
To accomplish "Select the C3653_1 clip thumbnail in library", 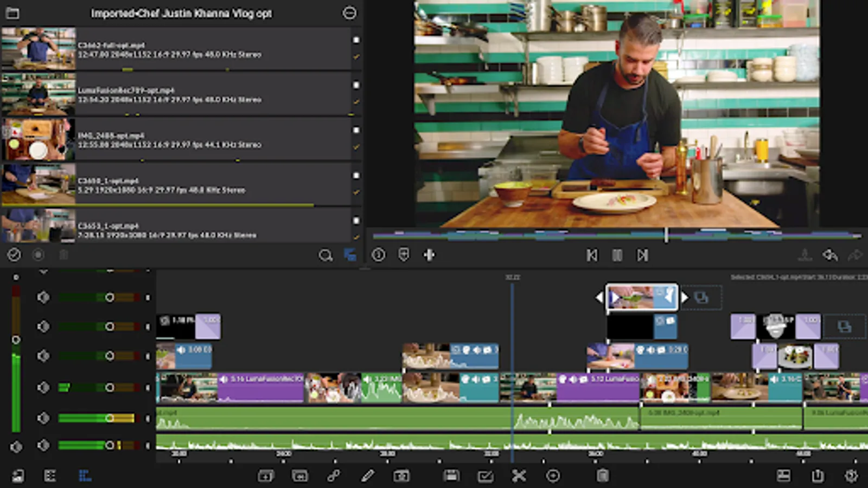I will 39,226.
